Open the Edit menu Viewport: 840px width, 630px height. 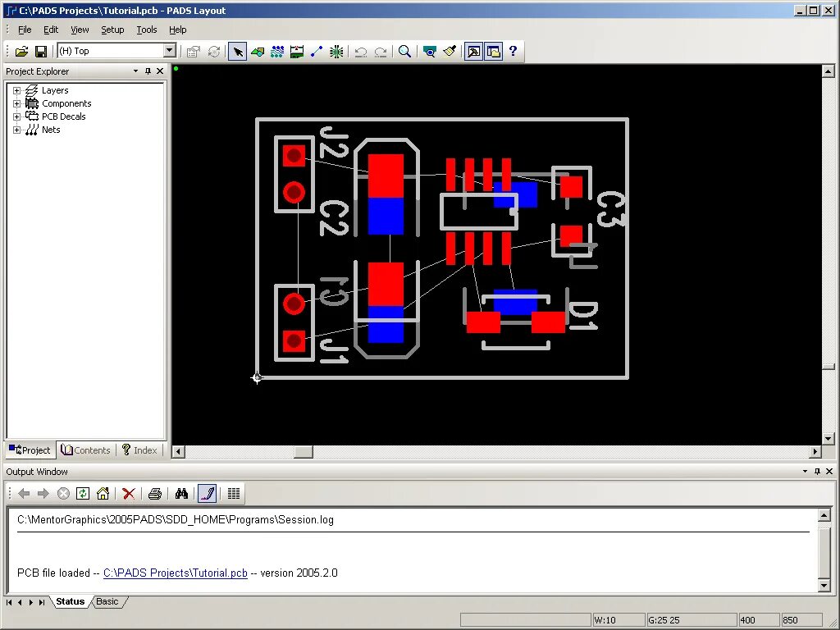pyautogui.click(x=51, y=30)
